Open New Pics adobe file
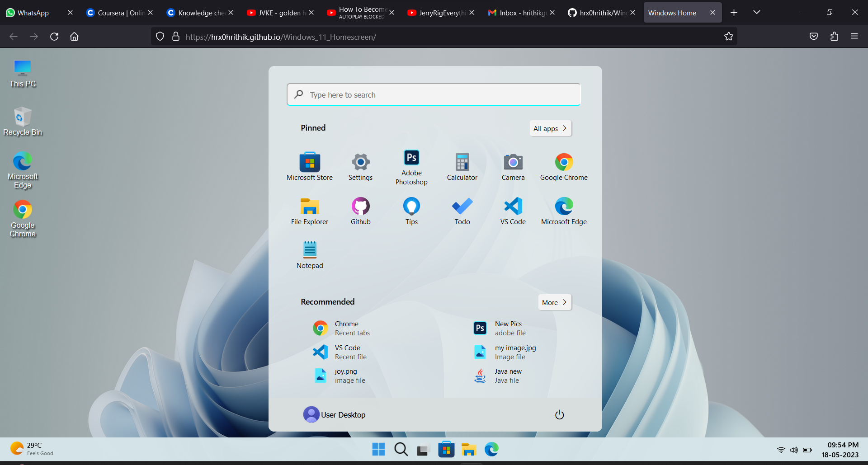Screen dimensions: 868x465 click(x=500, y=328)
